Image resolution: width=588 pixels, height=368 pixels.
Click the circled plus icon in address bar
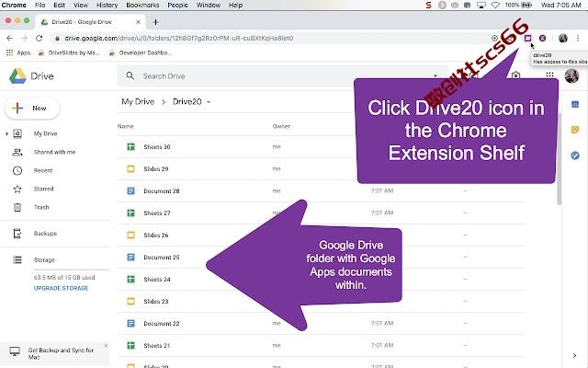tap(494, 38)
